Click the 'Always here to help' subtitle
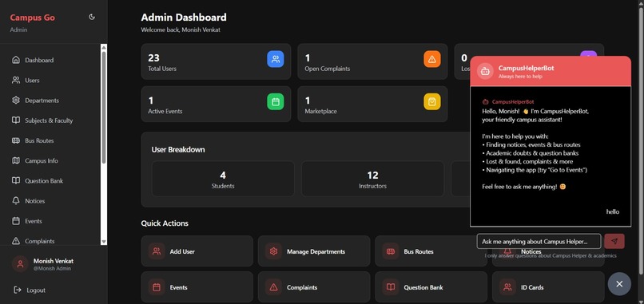Viewport: 644px width, 304px height. pos(520,77)
